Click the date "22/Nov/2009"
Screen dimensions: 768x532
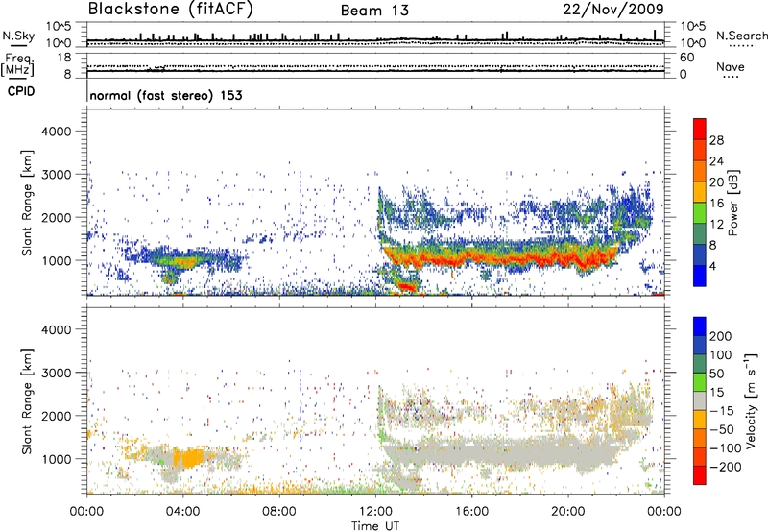(x=613, y=9)
